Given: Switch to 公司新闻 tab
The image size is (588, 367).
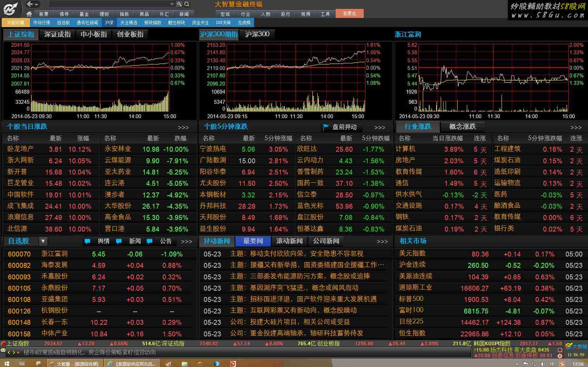Looking at the screenshot, I should [326, 241].
